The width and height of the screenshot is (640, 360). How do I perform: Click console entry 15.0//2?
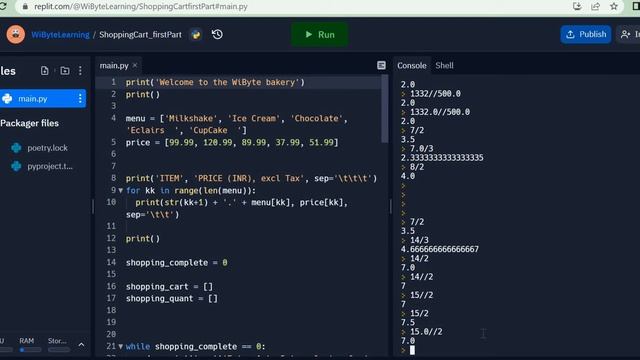(426, 332)
